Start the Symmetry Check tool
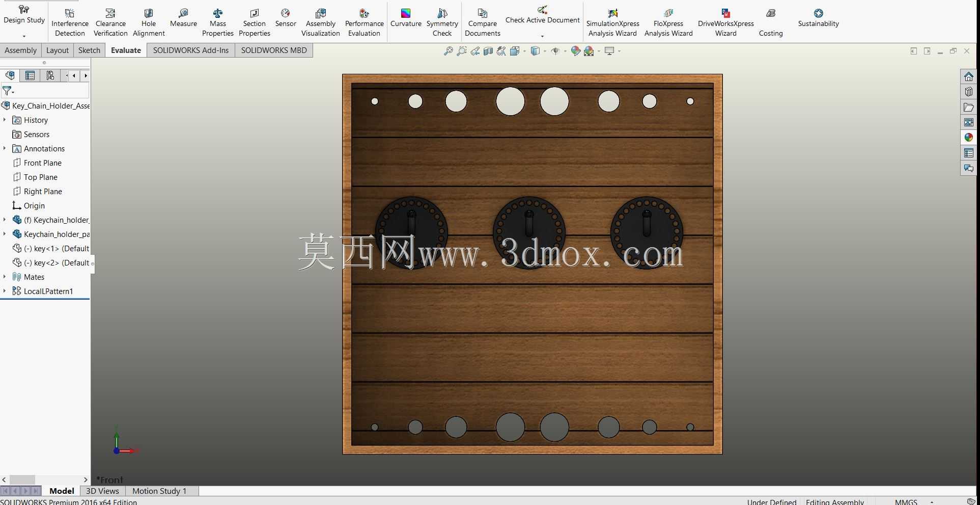The height and width of the screenshot is (505, 980). [x=442, y=23]
